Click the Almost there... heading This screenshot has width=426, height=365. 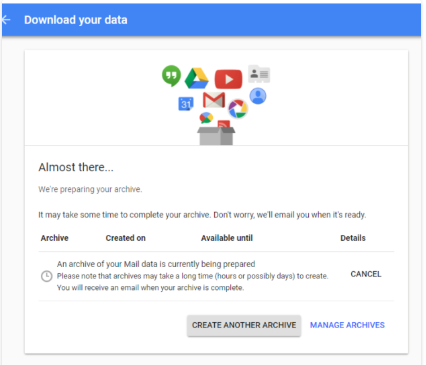[x=76, y=167]
